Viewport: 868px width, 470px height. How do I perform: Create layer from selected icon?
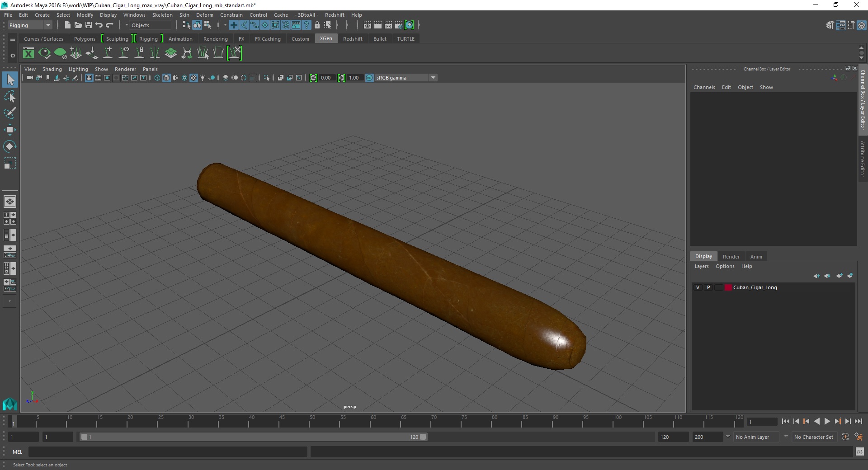[850, 276]
